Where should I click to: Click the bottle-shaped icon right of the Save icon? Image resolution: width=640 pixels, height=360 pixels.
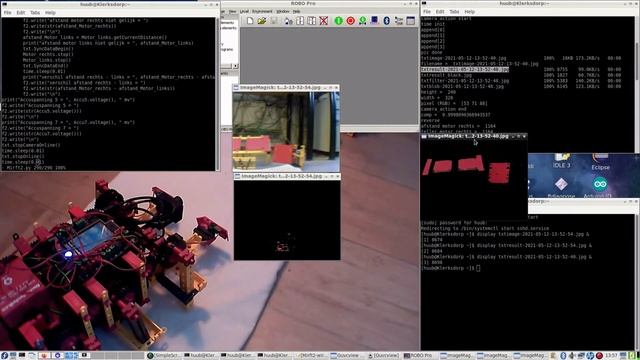288,20
